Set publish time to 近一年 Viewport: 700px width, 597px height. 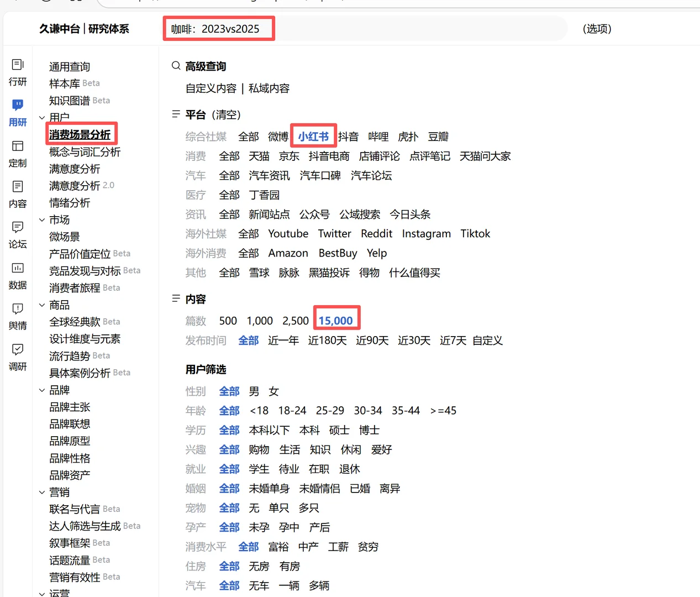tap(283, 341)
